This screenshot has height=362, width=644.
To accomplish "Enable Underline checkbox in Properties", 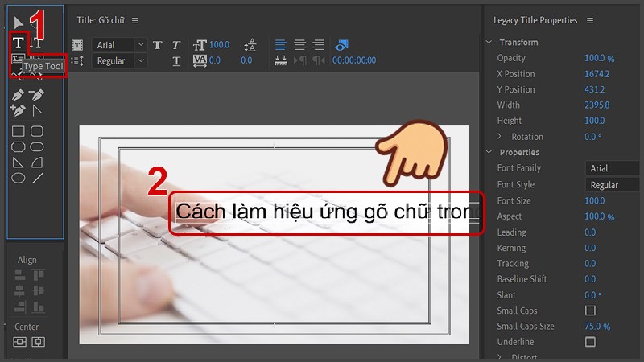I will click(x=590, y=342).
